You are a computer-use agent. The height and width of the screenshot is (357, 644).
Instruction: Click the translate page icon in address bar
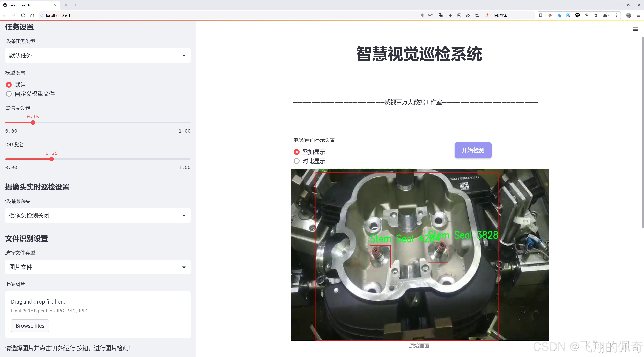(441, 15)
